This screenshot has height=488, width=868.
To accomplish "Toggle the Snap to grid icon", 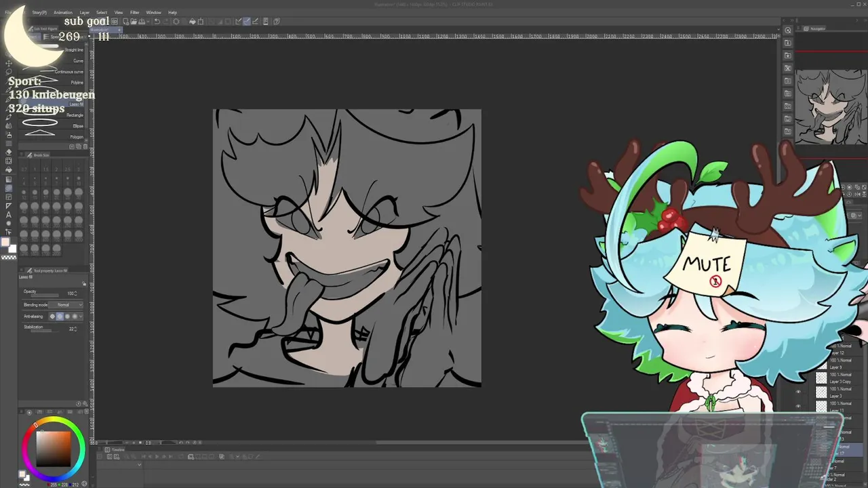I will pyautogui.click(x=255, y=22).
